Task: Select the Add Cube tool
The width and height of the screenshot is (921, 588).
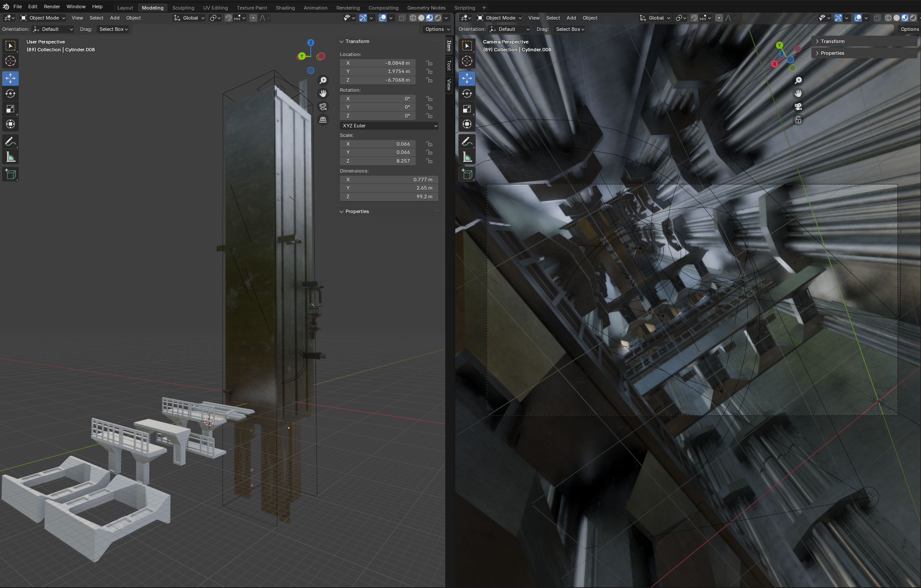Action: (10, 174)
